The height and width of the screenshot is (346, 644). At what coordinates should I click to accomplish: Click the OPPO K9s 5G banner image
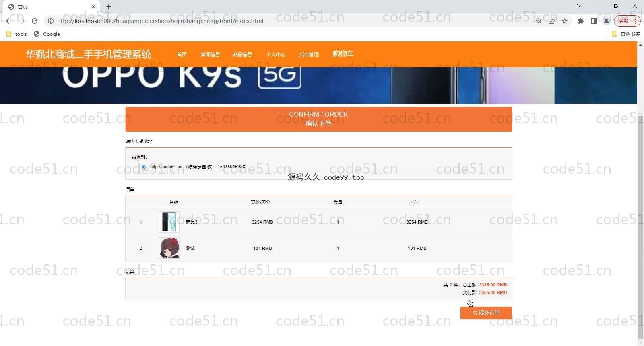pos(318,85)
